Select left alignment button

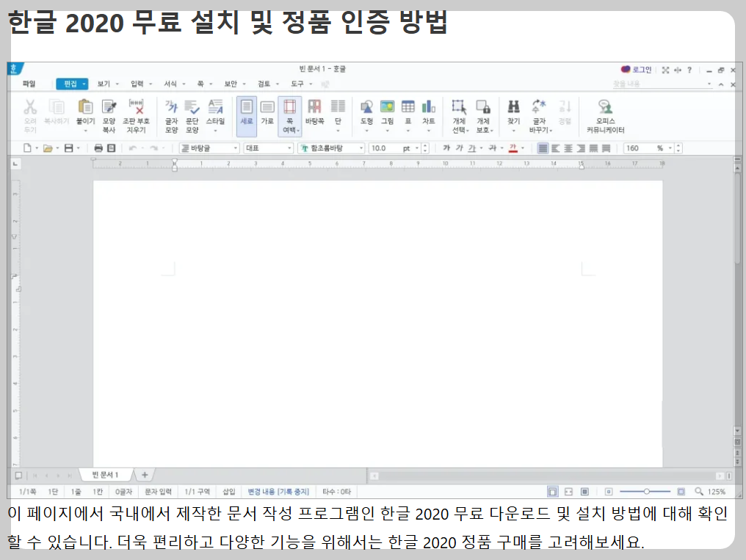tap(555, 148)
